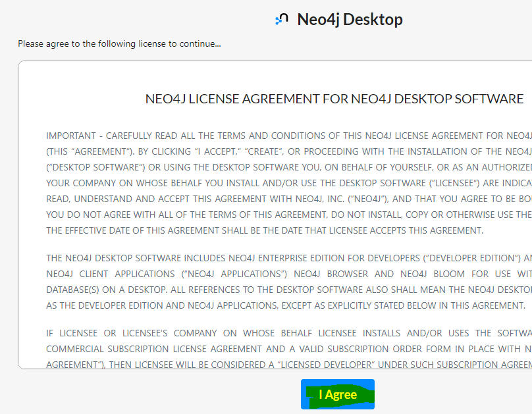Click "Please agree to the following license" text

pyautogui.click(x=119, y=43)
